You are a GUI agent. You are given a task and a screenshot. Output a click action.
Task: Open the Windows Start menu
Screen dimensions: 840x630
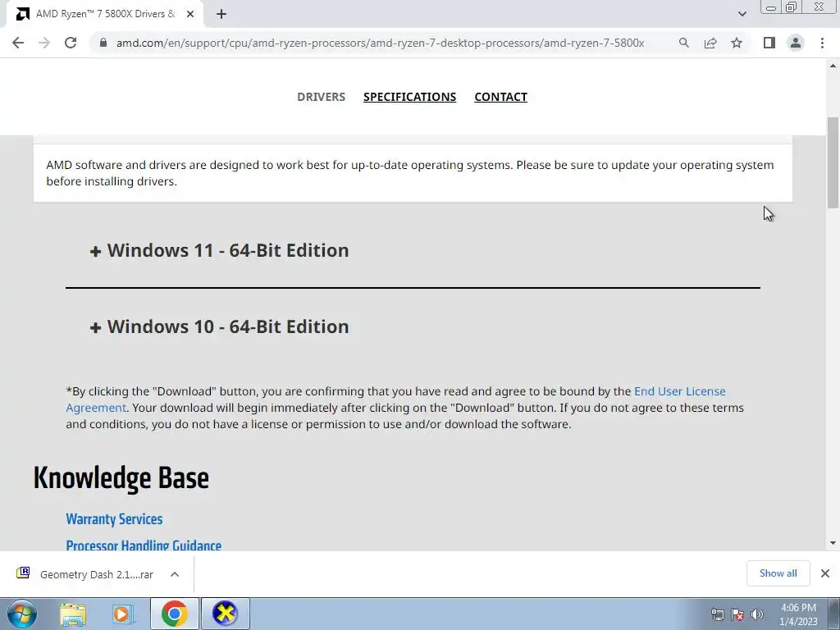(x=22, y=614)
